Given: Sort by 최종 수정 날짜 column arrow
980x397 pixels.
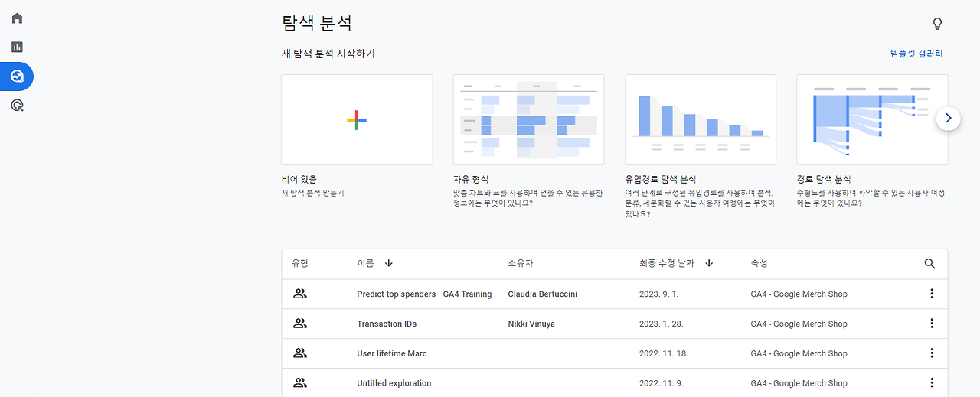Looking at the screenshot, I should 709,263.
